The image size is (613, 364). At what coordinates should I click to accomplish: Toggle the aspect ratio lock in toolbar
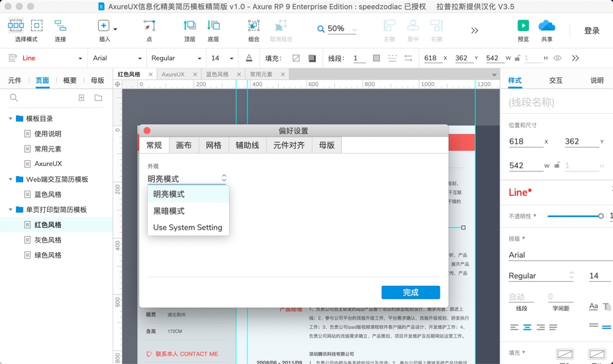point(518,58)
